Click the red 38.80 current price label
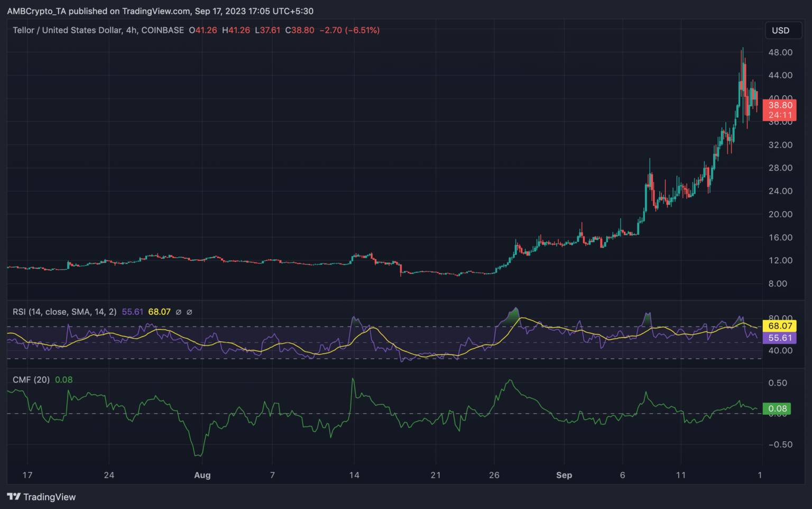Viewport: 812px width, 509px height. [x=780, y=105]
